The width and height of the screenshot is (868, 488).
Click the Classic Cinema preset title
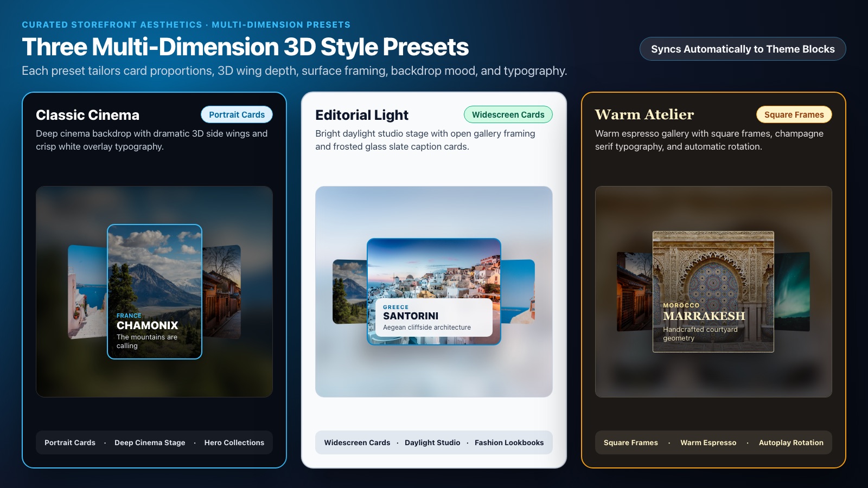(x=87, y=115)
